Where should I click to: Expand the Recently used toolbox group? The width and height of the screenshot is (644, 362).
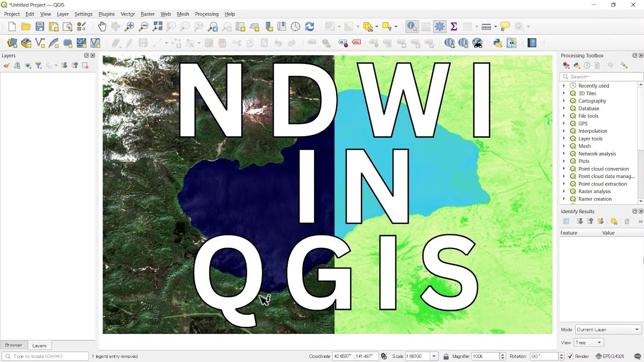tap(564, 86)
